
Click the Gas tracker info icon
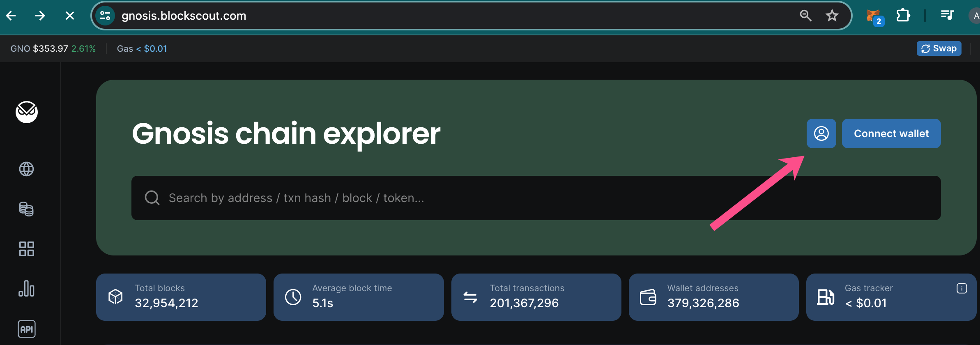coord(962,288)
